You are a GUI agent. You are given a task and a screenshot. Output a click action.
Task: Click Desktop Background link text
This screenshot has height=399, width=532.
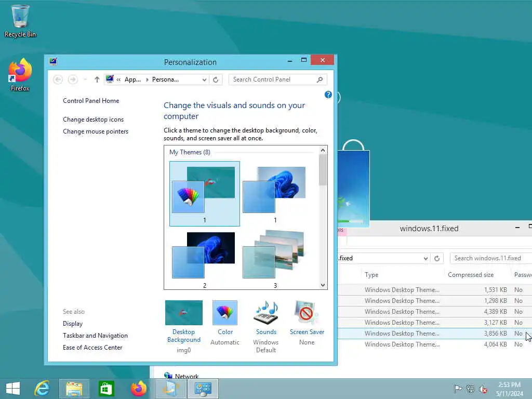click(183, 336)
